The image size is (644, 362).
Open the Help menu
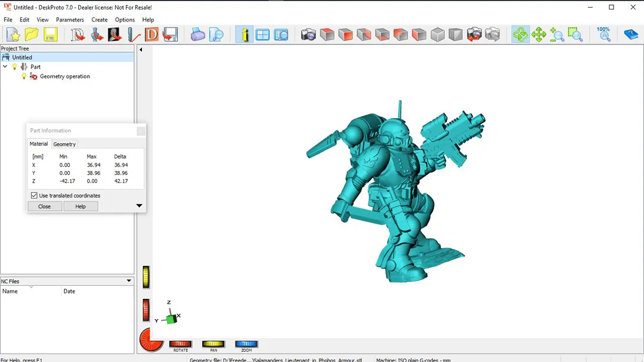pyautogui.click(x=148, y=20)
